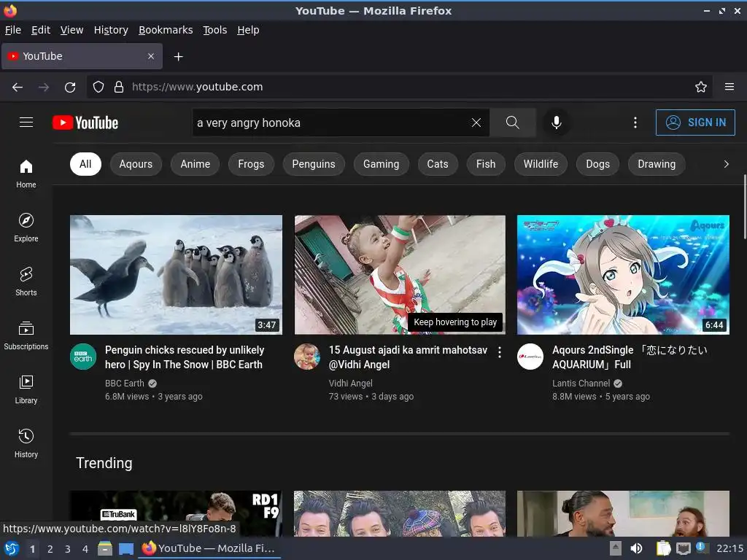Clear the search query with the X
The image size is (747, 560).
click(x=476, y=122)
